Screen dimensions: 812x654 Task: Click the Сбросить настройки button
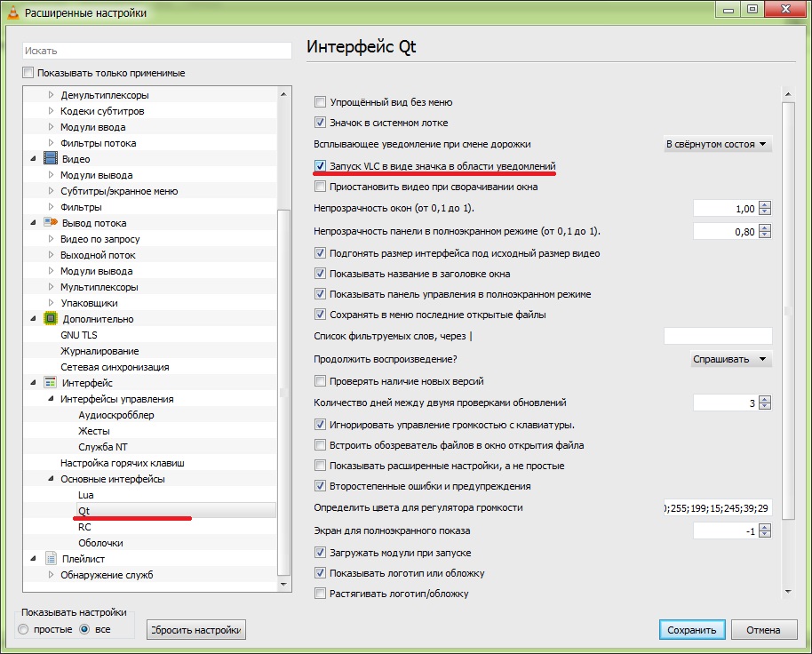tap(195, 630)
